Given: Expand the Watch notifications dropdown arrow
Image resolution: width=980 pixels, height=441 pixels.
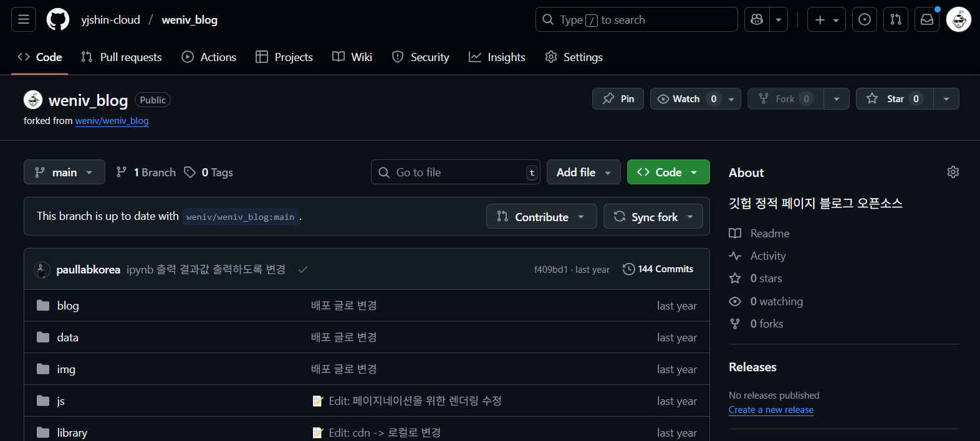Looking at the screenshot, I should pos(732,99).
